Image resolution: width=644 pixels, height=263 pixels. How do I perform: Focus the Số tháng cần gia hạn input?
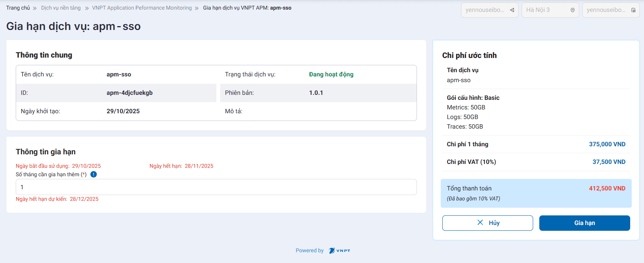tap(216, 187)
